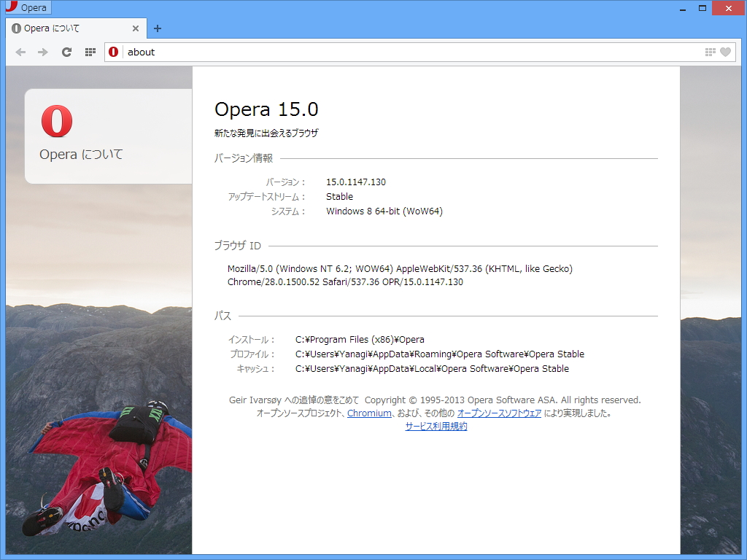Click the forward navigation arrow
The image size is (747, 560).
pos(42,52)
